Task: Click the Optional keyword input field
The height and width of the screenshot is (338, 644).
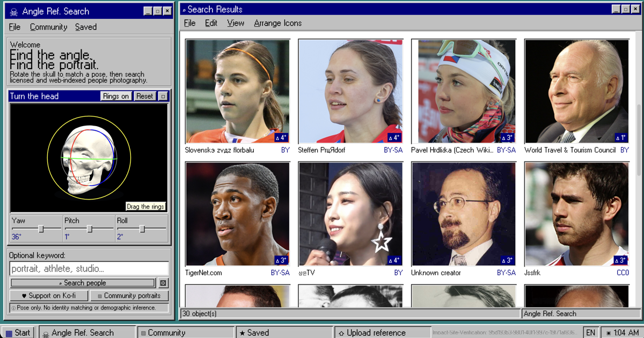Action: pyautogui.click(x=89, y=269)
